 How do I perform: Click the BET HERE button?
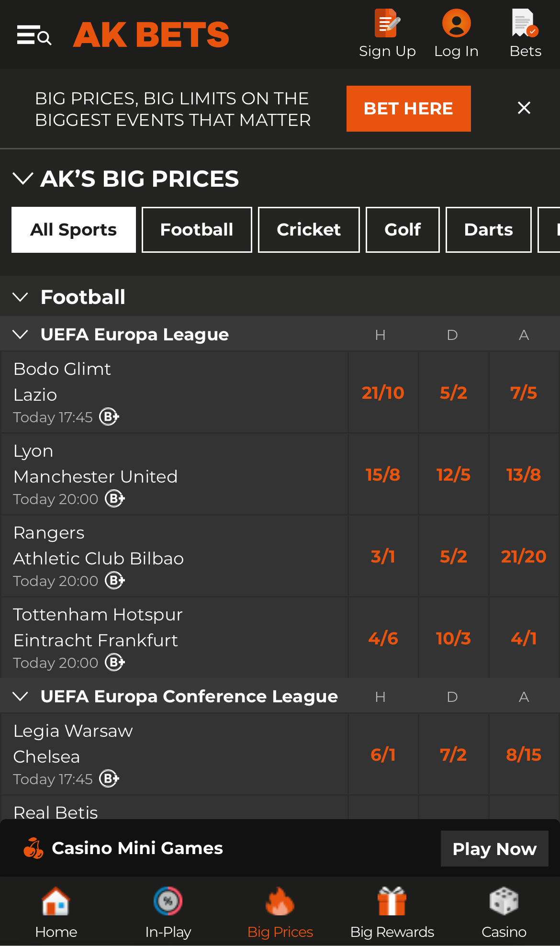point(408,109)
